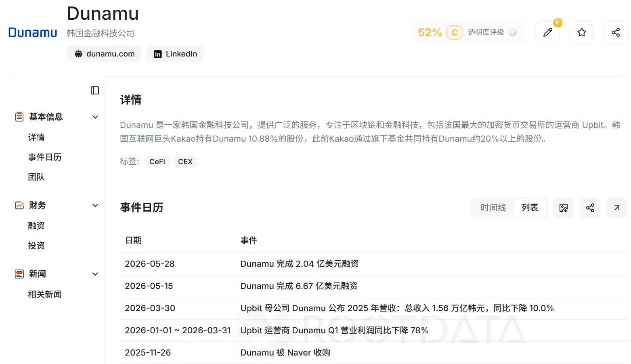Click the Dunamu description paragraph
Image resolution: width=631 pixels, height=364 pixels.
pyautogui.click(x=370, y=132)
